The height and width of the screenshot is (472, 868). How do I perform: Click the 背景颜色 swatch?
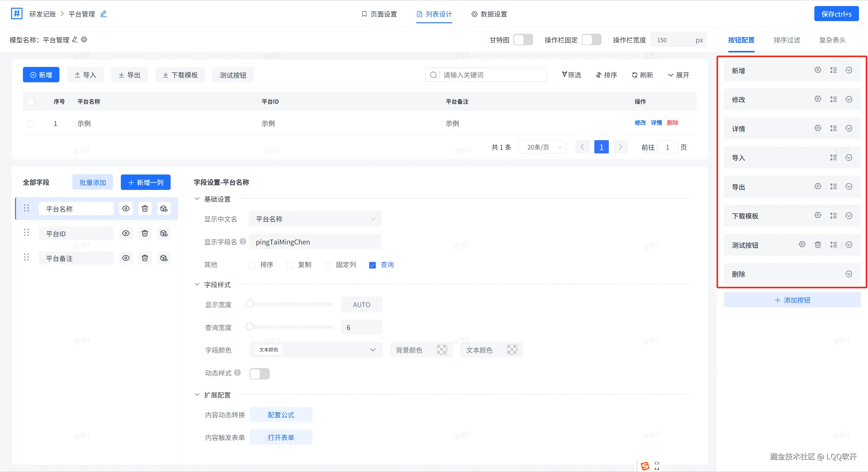click(x=442, y=350)
